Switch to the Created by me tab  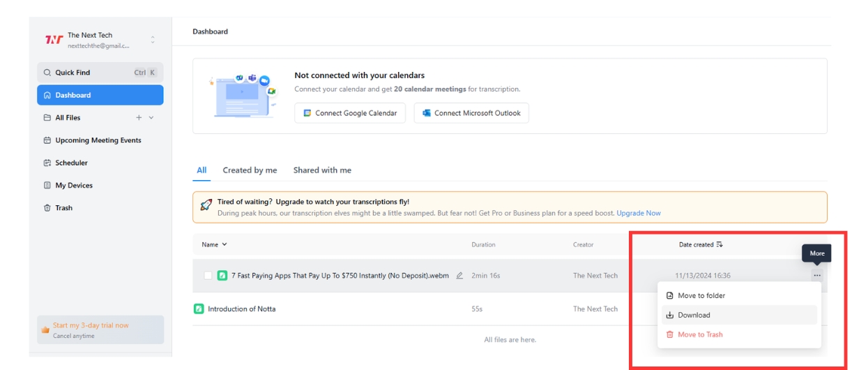[250, 170]
